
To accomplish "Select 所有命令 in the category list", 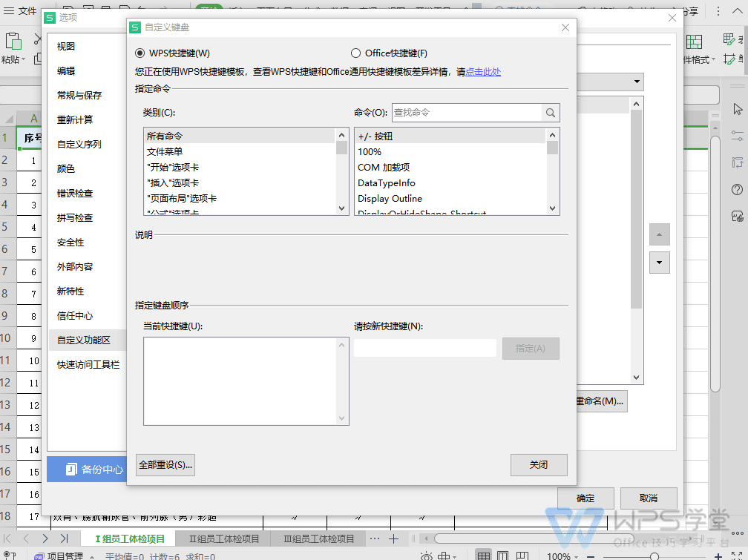I will [240, 136].
